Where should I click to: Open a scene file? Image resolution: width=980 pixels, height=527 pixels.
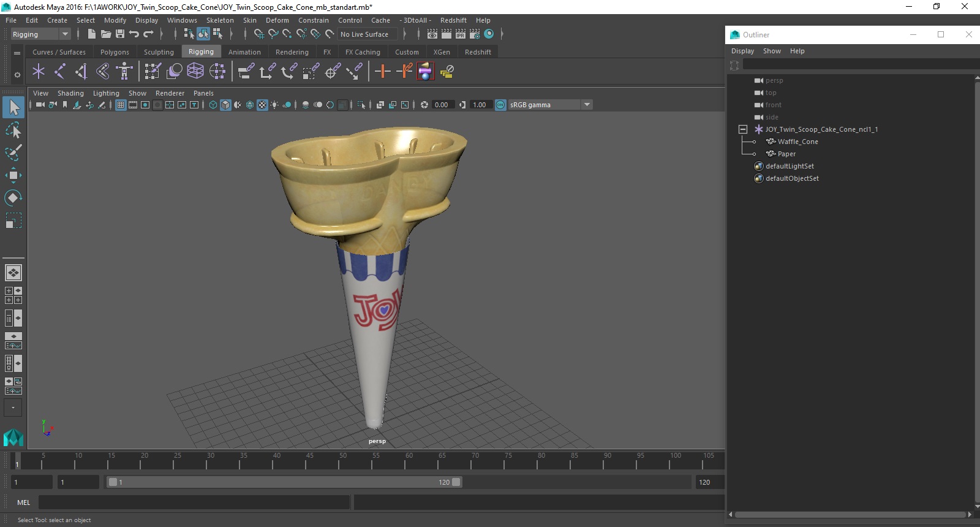pyautogui.click(x=106, y=34)
